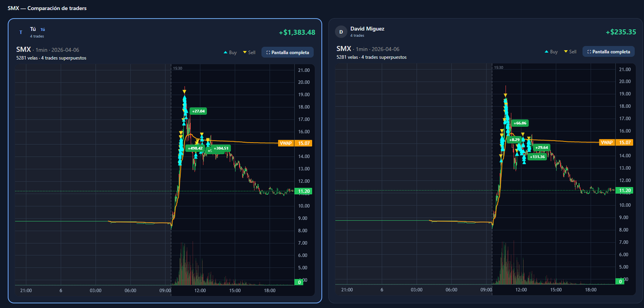Click '1min · 2026-04-06' in David Miguez's panel
Image resolution: width=644 pixels, height=308 pixels.
tap(378, 49)
